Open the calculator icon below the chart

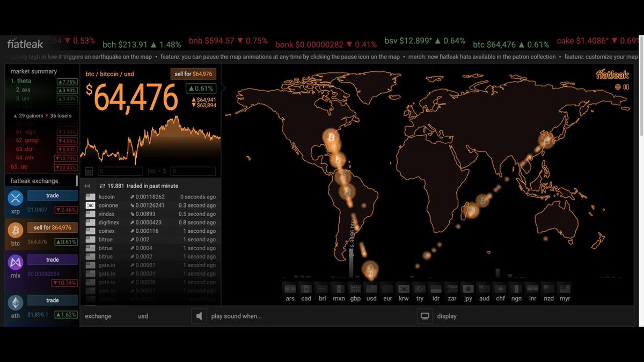click(x=89, y=172)
